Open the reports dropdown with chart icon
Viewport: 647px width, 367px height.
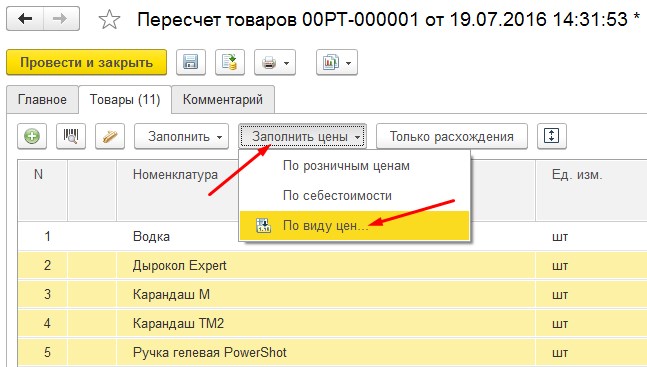[337, 62]
